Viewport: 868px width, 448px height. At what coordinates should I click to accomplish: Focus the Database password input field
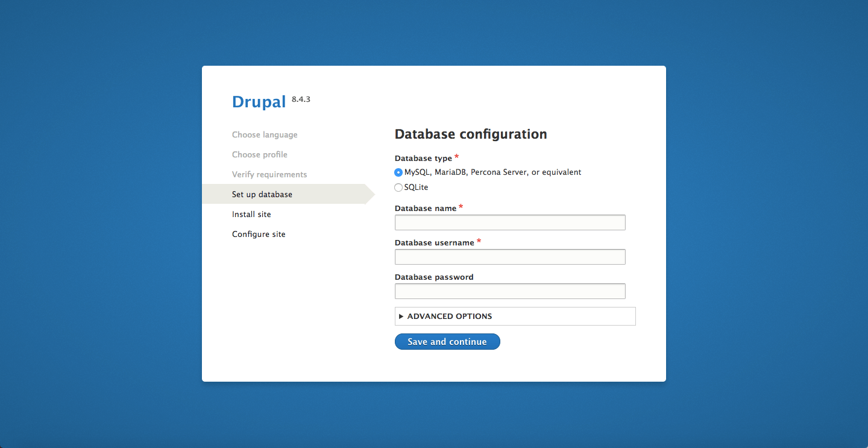point(510,291)
